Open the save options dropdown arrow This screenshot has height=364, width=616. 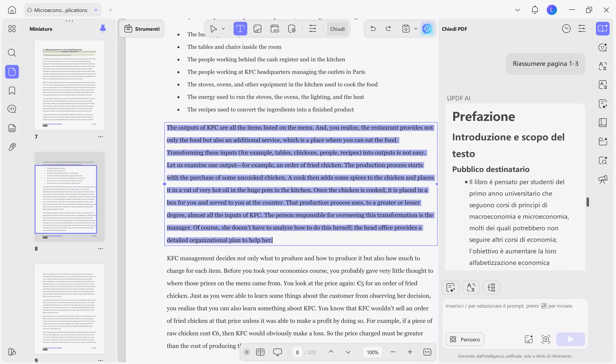pos(416,29)
